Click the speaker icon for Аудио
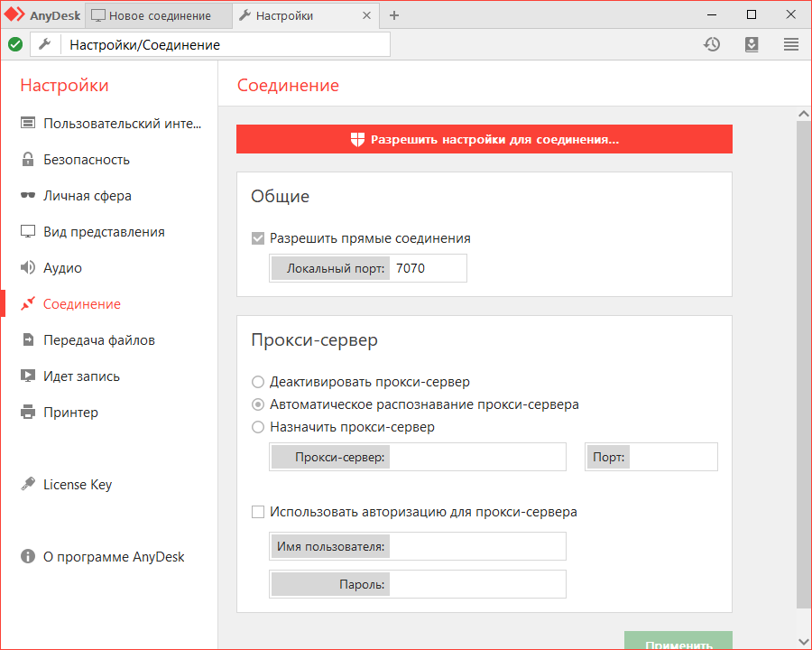The image size is (812, 650). 28,267
